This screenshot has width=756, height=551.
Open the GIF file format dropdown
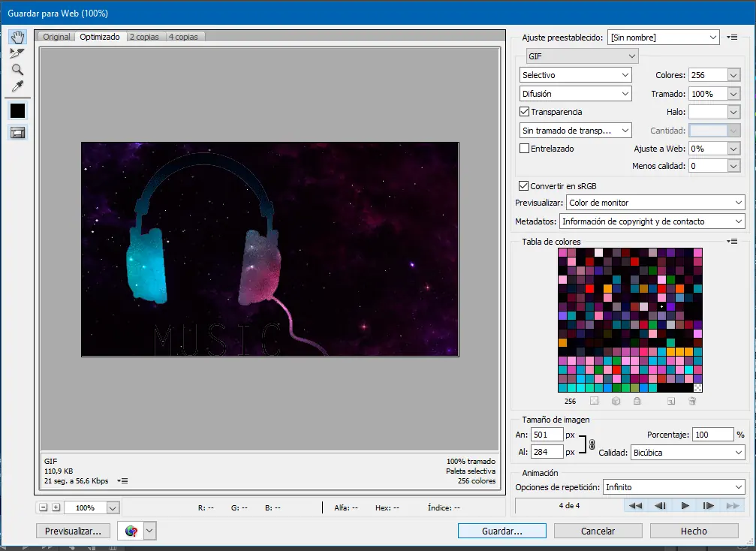(x=582, y=56)
